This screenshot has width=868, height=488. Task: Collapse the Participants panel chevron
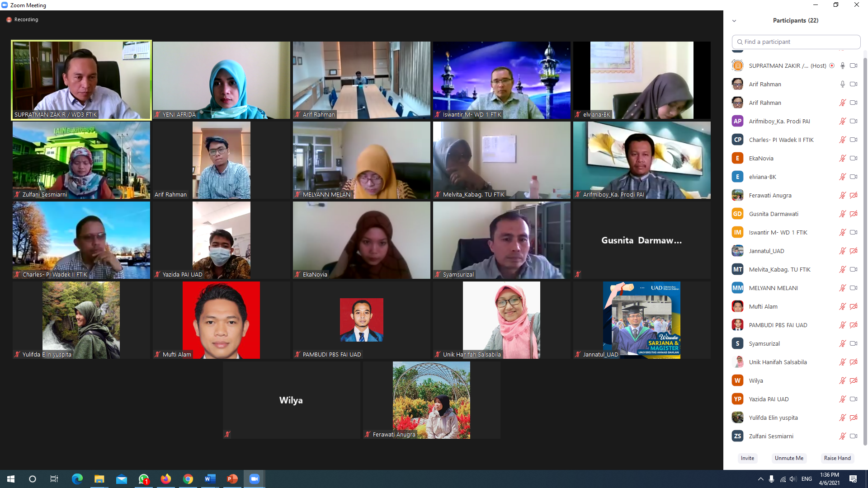point(734,21)
